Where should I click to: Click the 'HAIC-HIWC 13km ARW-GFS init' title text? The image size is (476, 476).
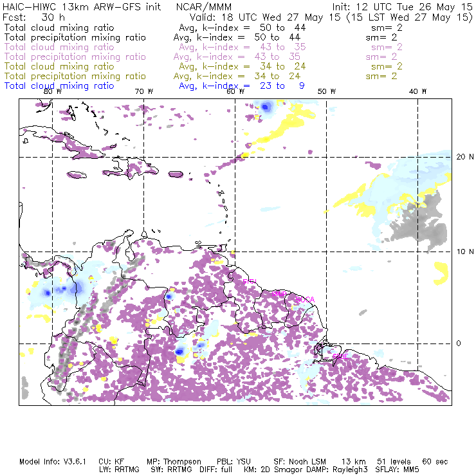pos(82,7)
